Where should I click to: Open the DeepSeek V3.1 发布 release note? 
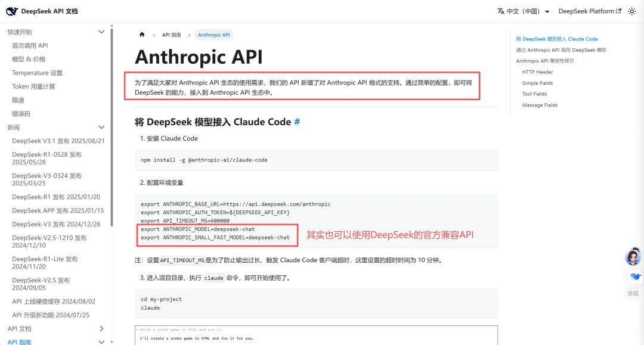click(58, 140)
